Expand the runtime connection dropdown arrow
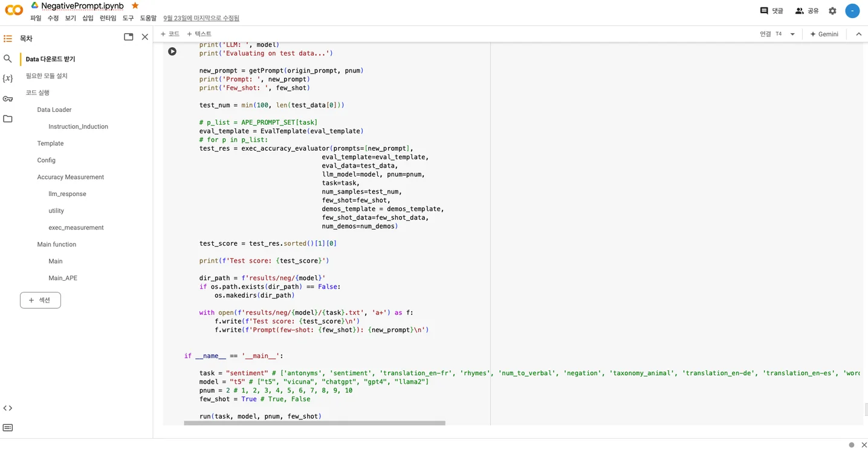868x449 pixels. point(792,34)
